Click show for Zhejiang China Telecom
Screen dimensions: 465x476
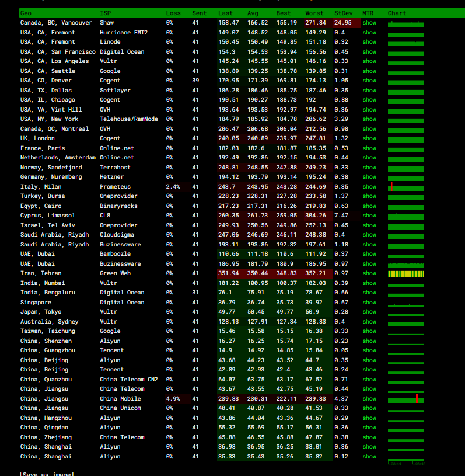[x=369, y=437]
